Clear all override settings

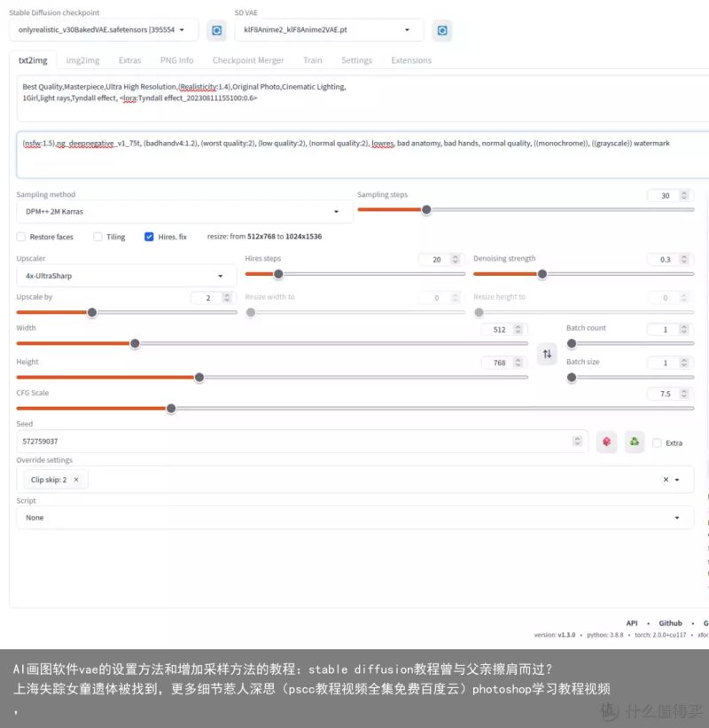click(x=666, y=479)
